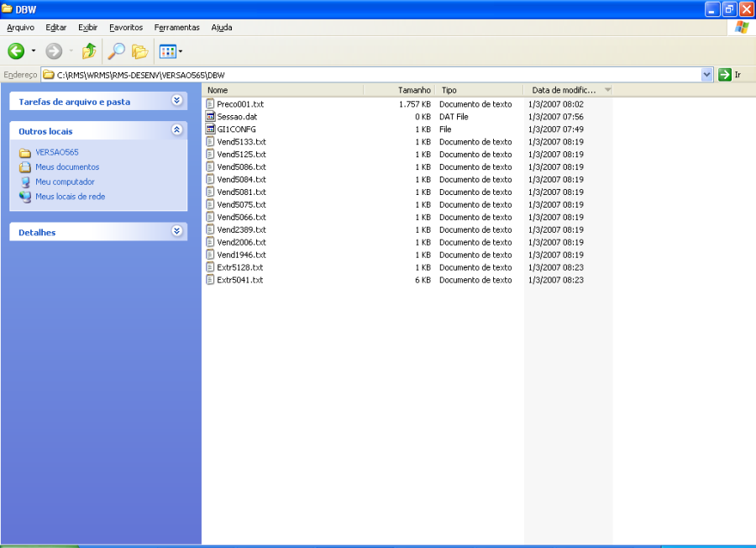Select the Vend5075.txt file icon

pyautogui.click(x=210, y=204)
